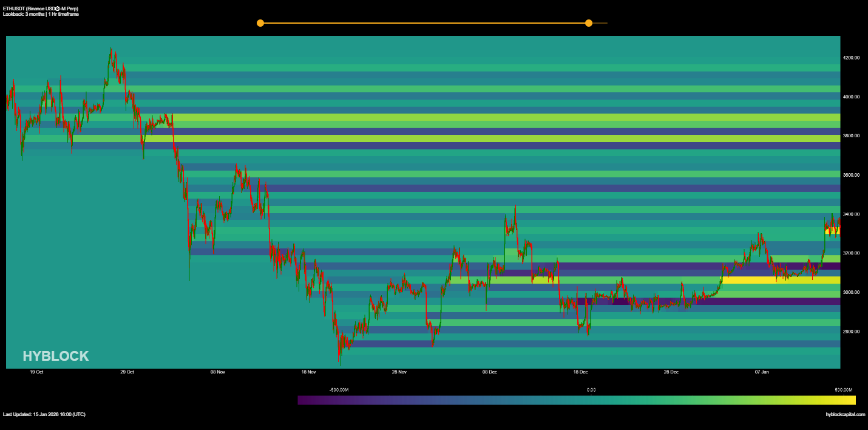Click the 500.00M color scale label
The image size is (868, 430).
[844, 390]
